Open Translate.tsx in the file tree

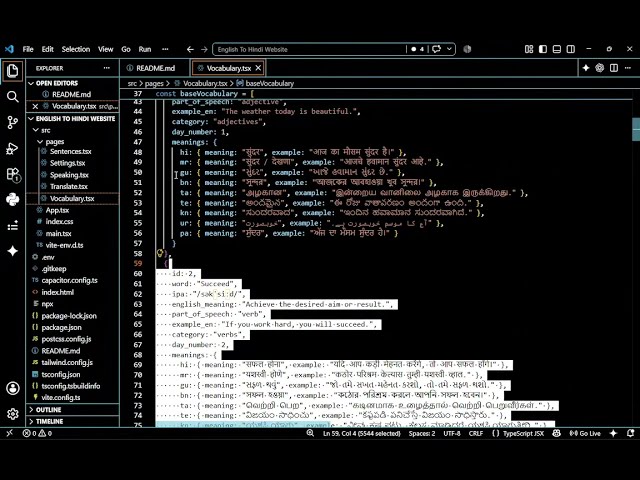pos(69,187)
